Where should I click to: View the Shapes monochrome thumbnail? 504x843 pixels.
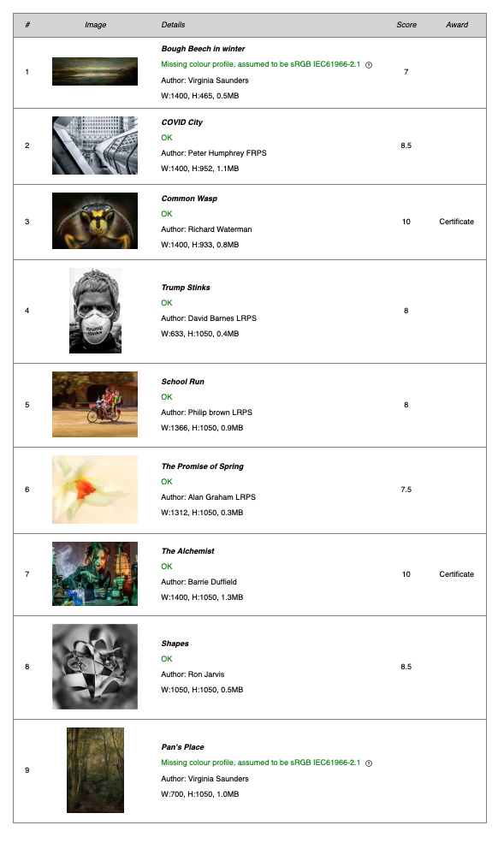[x=95, y=667]
